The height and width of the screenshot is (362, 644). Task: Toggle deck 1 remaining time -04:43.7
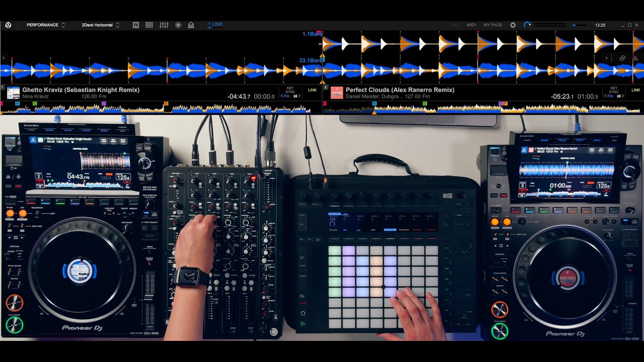point(239,96)
